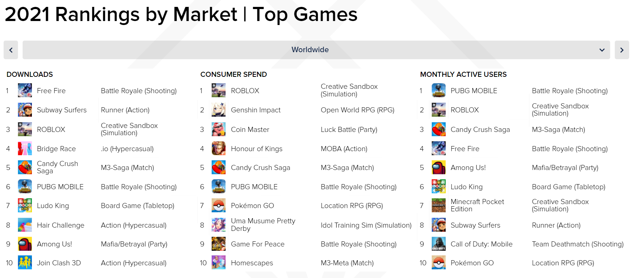The height and width of the screenshot is (278, 644).
Task: Click the PUBG MOBILE icon under Monthly Active Users
Action: click(438, 91)
